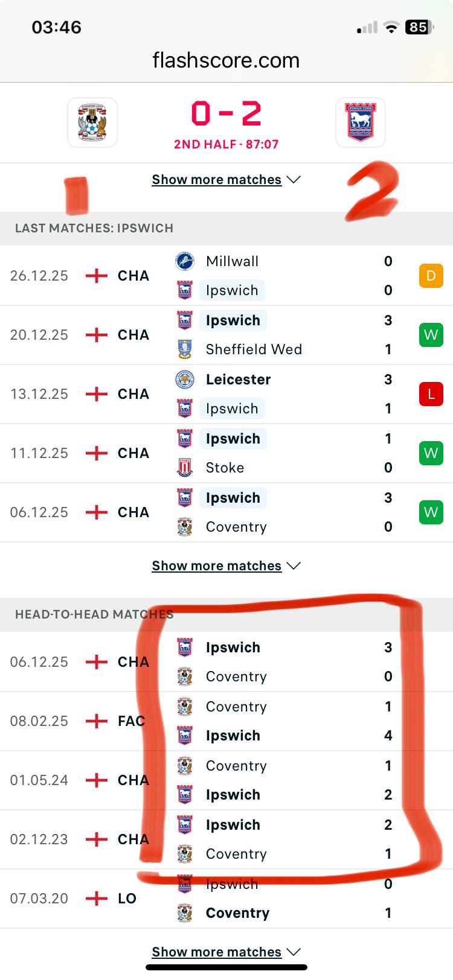Screen dimensions: 453x980
Task: Click the Ipswich Town crest in score header
Action: click(360, 122)
